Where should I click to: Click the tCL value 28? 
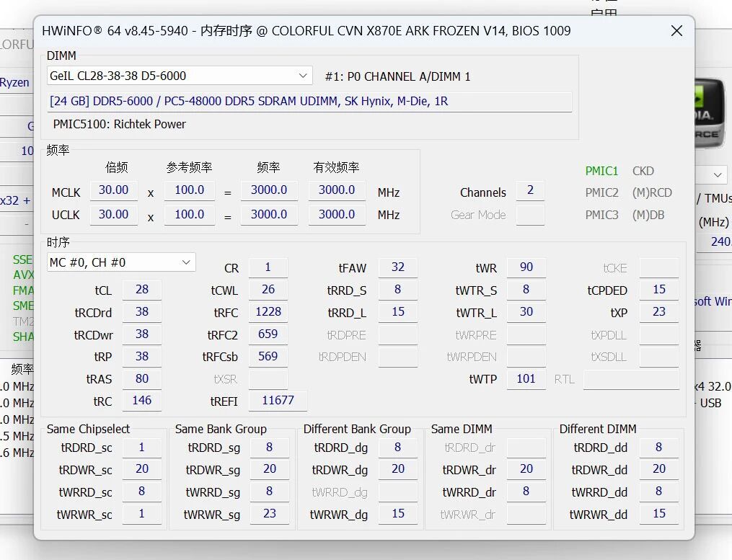coord(142,290)
